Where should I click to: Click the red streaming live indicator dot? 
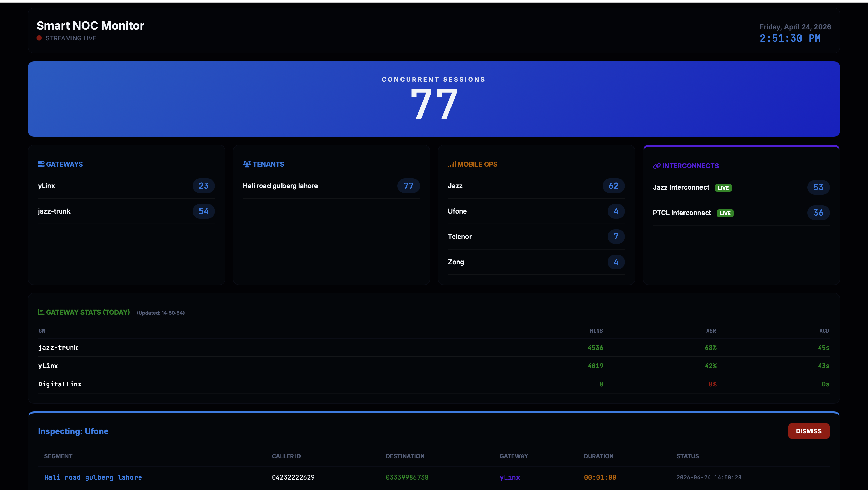[x=39, y=38]
